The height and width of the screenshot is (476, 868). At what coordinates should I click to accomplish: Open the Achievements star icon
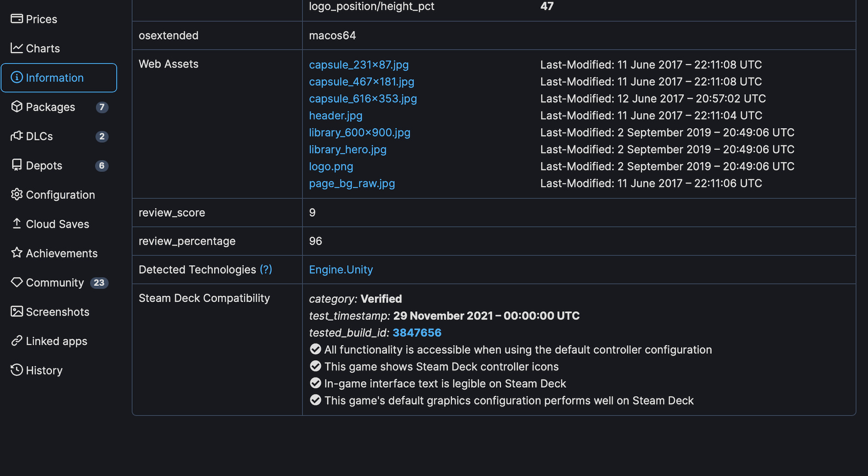coord(17,253)
